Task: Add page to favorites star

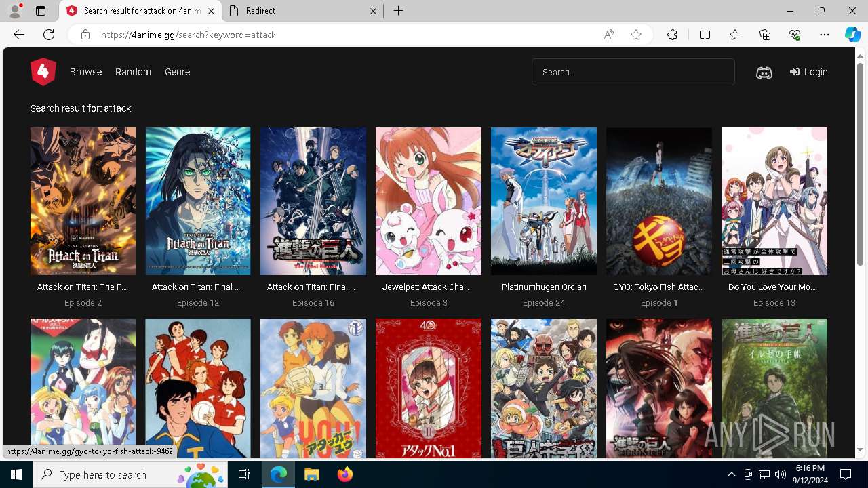Action: 636,35
